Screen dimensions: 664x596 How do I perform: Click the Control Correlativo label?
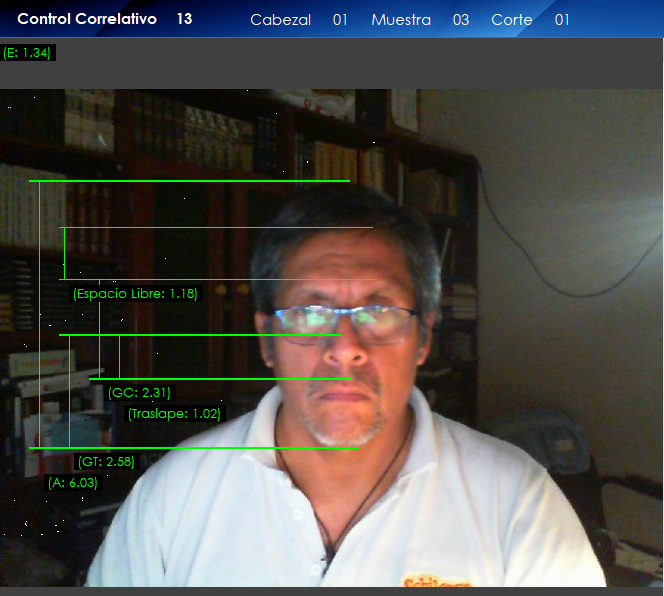pos(87,19)
